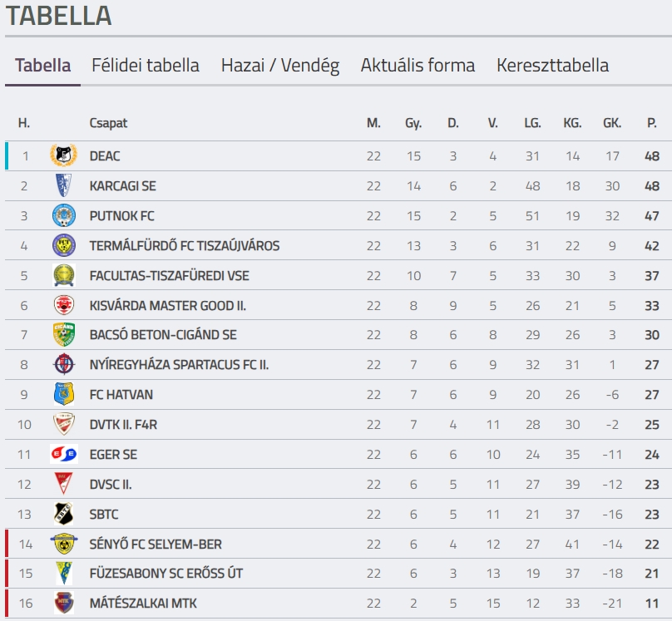Viewport: 672px width, 621px height.
Task: Click the Karcagi SE team logo
Action: pyautogui.click(x=63, y=185)
